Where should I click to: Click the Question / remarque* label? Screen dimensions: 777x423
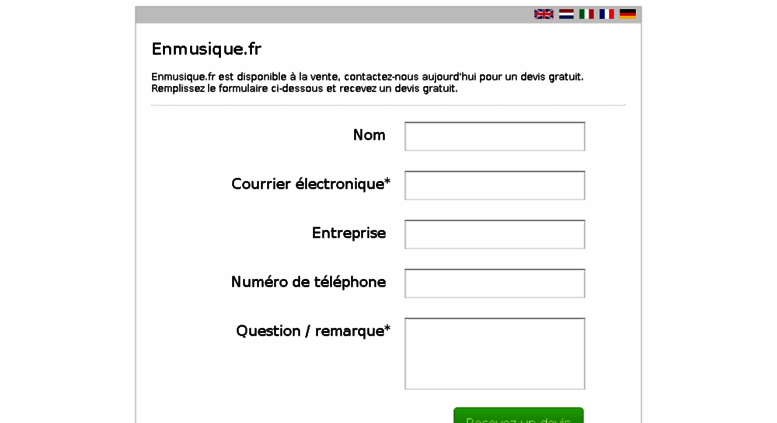(313, 331)
